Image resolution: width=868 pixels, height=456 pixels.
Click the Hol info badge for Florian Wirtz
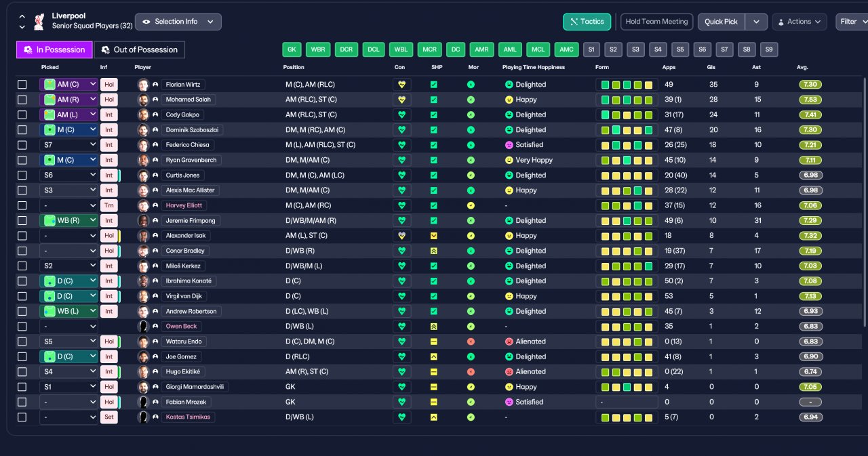[x=108, y=85]
